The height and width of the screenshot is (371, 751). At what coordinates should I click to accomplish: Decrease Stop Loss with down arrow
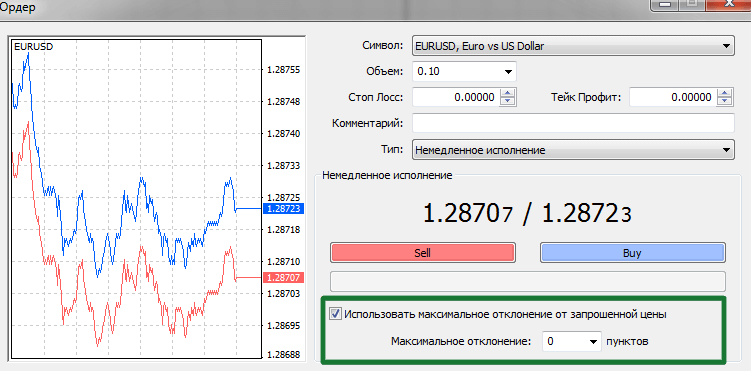pos(507,101)
